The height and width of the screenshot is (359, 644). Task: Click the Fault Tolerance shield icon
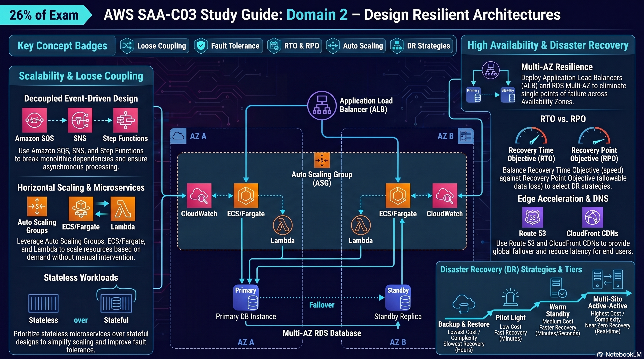coord(201,46)
